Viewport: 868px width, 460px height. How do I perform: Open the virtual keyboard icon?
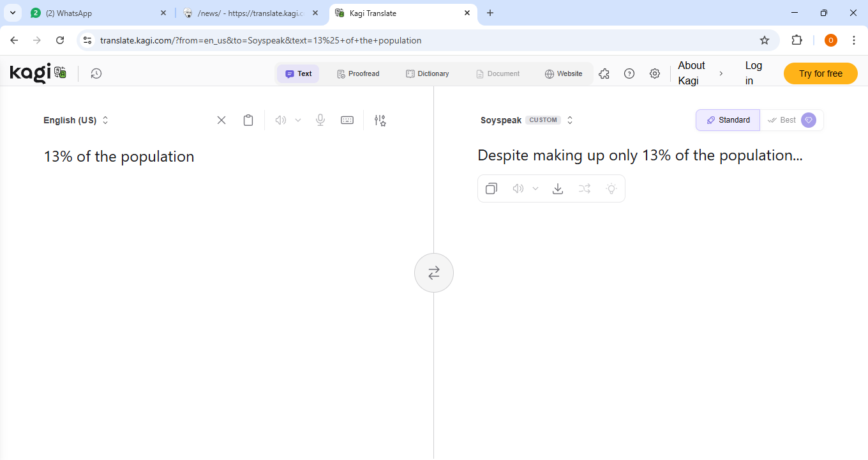[x=347, y=120]
